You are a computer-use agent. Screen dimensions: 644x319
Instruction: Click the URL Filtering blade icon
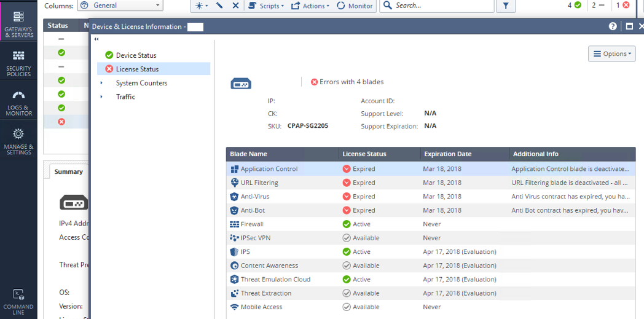pos(235,183)
